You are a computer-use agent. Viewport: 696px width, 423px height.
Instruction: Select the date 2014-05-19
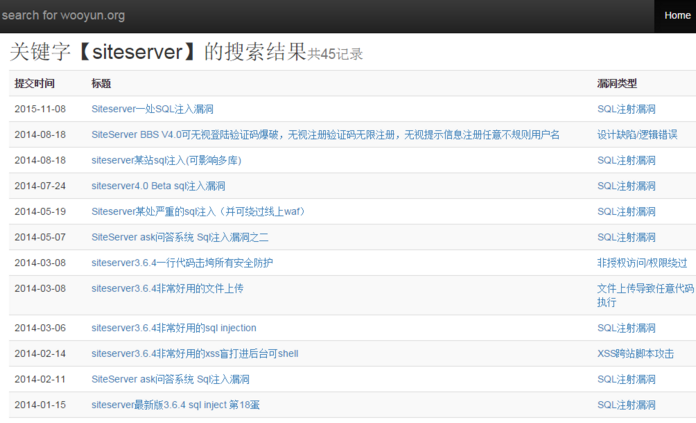(40, 212)
